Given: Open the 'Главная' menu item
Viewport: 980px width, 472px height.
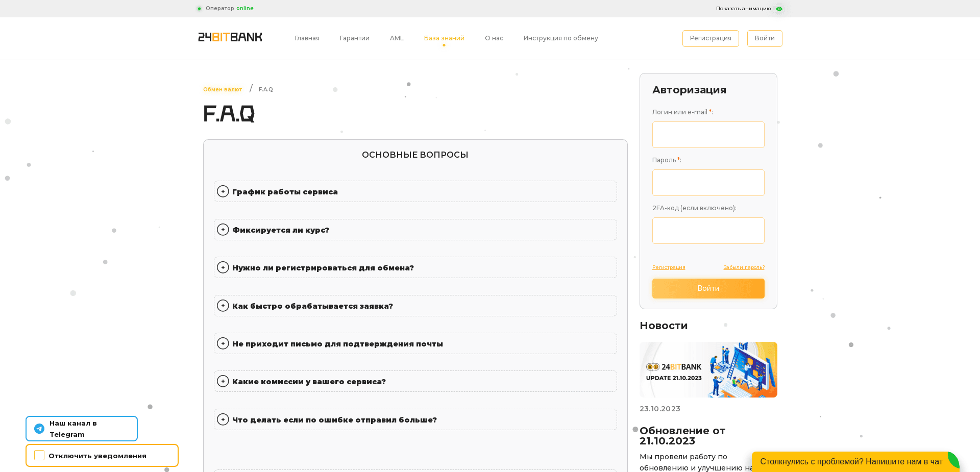Looking at the screenshot, I should [x=307, y=38].
